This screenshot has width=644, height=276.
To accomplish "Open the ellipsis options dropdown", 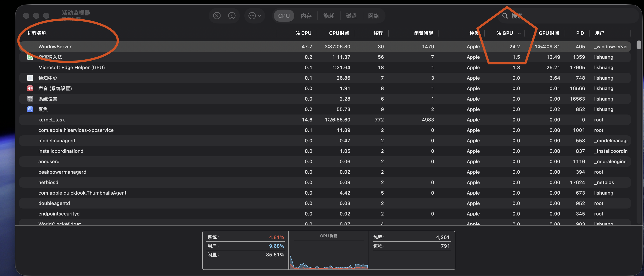I will point(254,16).
